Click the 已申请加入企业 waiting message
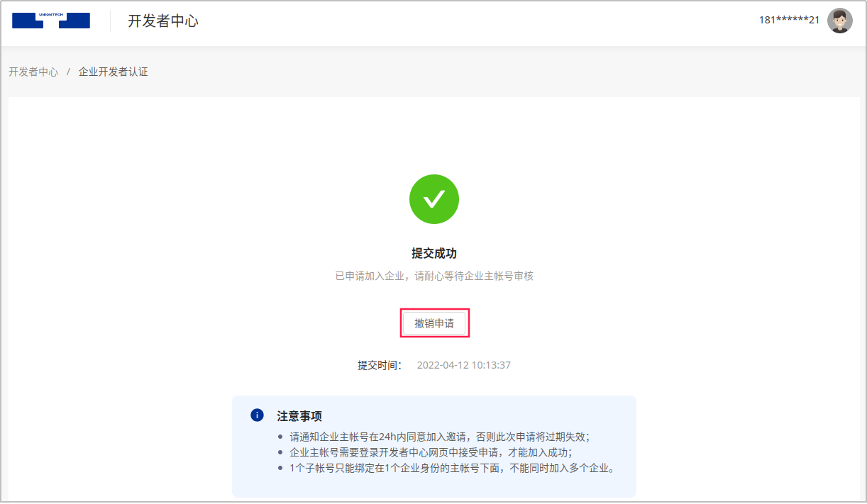The height and width of the screenshot is (504, 867). [x=434, y=276]
